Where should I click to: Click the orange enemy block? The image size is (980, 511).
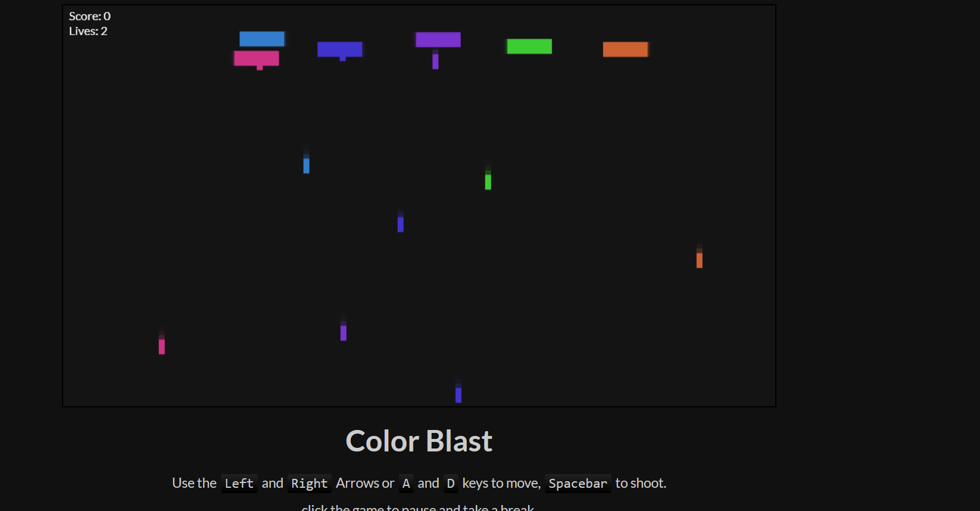625,49
